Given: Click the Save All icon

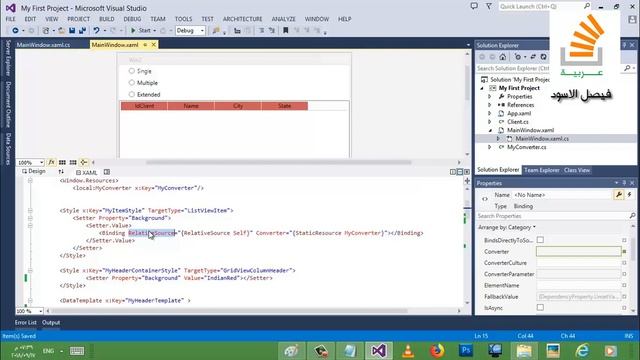Looking at the screenshot, I should click(82, 31).
